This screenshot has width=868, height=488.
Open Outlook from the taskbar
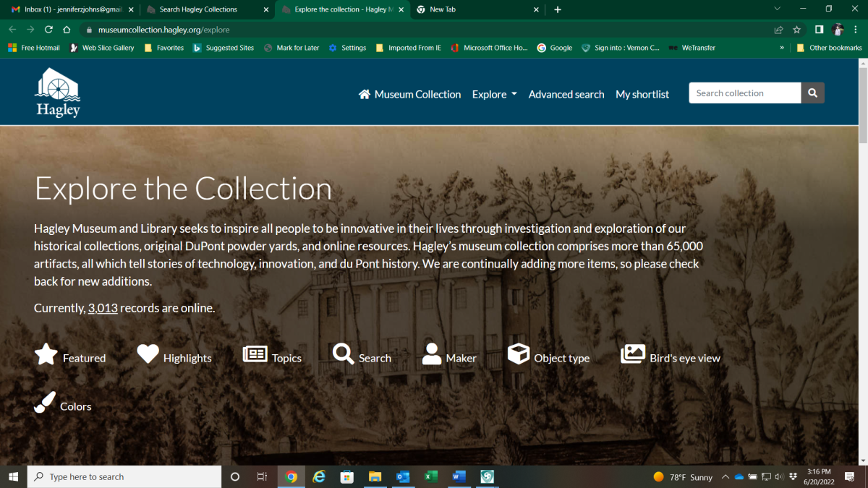click(x=403, y=476)
